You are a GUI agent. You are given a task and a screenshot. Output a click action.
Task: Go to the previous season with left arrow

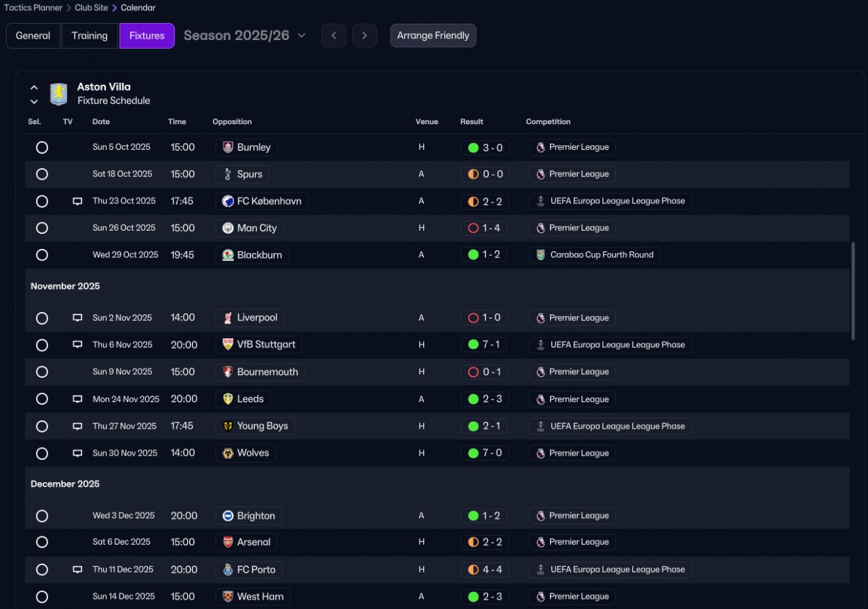point(334,35)
